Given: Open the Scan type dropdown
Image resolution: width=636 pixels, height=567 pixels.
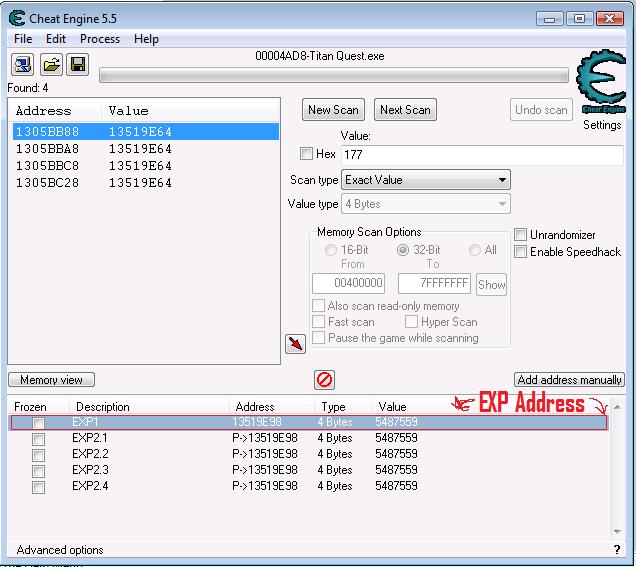Looking at the screenshot, I should (426, 180).
